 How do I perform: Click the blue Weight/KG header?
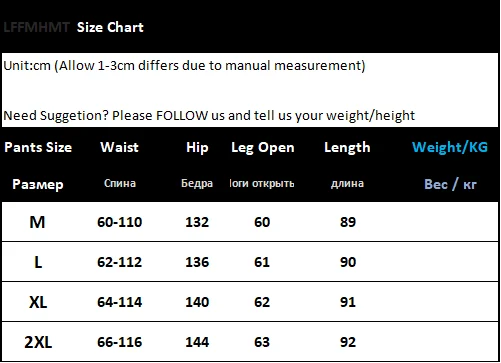pos(450,147)
